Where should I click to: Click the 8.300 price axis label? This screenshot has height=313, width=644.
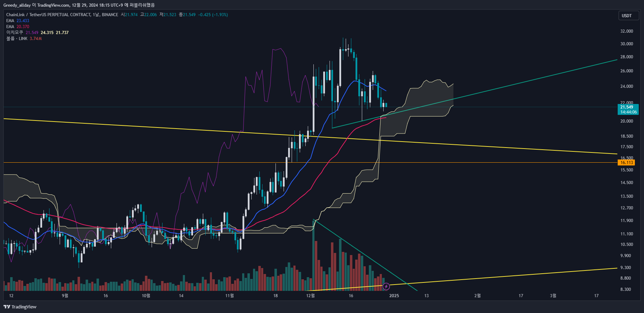click(x=626, y=289)
